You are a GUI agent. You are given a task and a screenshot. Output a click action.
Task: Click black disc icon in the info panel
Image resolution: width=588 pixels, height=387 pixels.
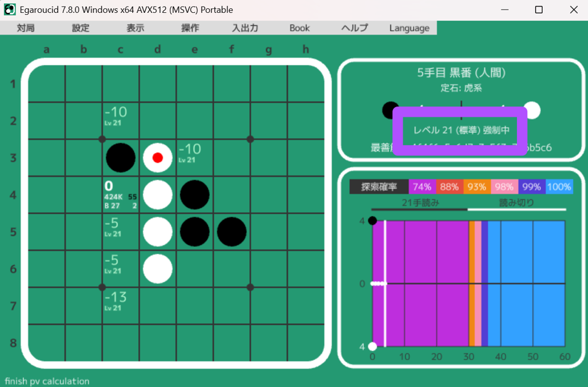(391, 110)
